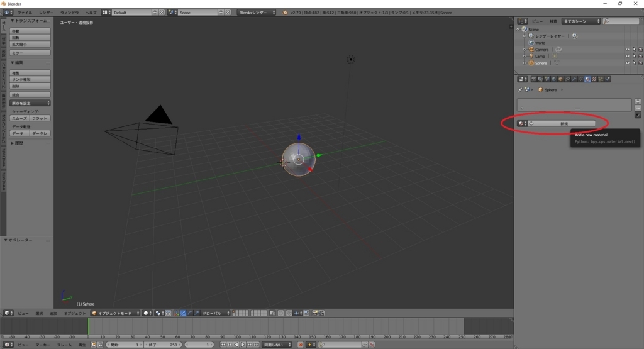Open the ヘルプ menu

tap(91, 13)
